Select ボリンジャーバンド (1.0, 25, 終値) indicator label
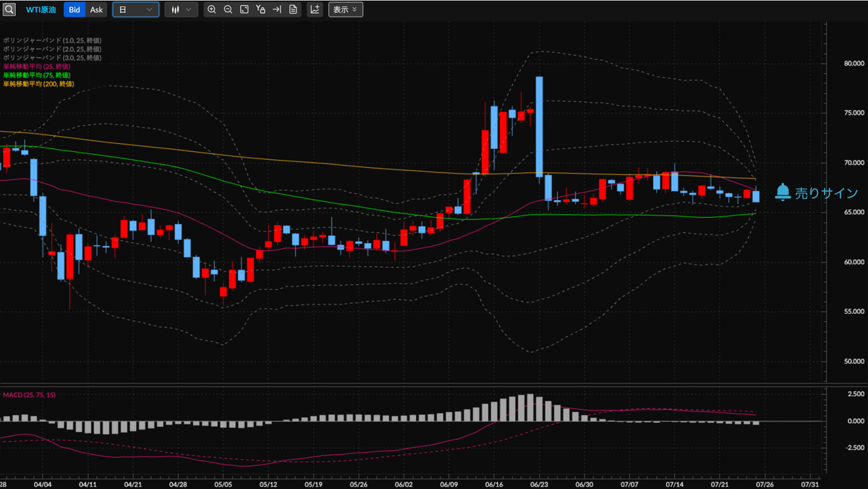Viewport: 868px width, 489px height. click(x=52, y=41)
